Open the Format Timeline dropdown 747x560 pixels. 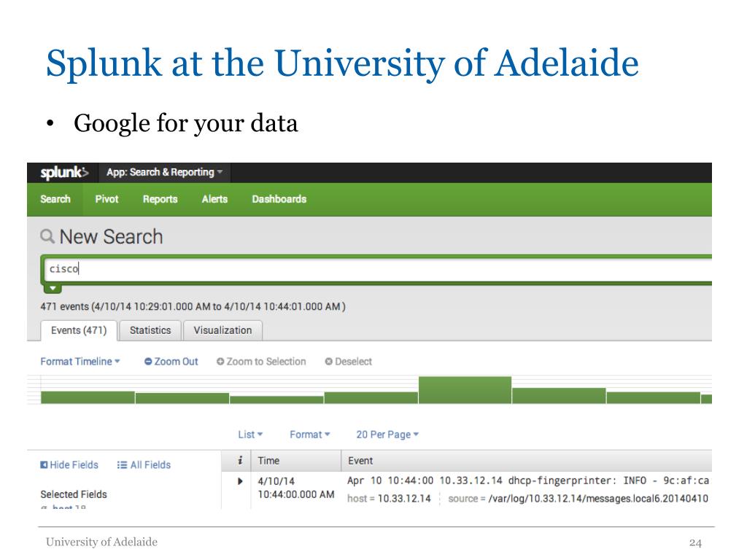tap(80, 362)
